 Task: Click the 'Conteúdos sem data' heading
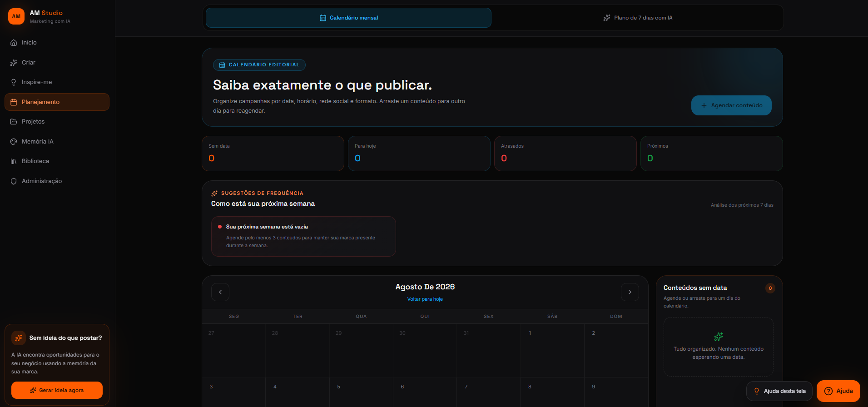[695, 288]
